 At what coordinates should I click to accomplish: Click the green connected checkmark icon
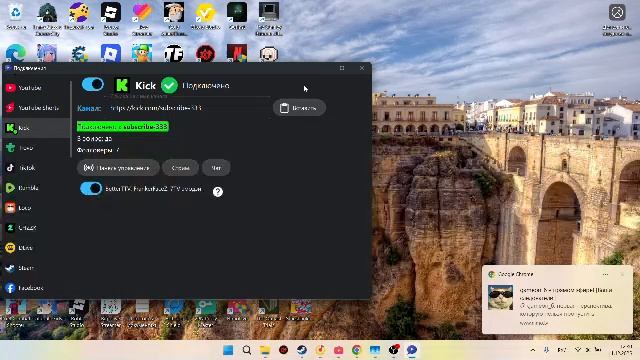coord(169,85)
